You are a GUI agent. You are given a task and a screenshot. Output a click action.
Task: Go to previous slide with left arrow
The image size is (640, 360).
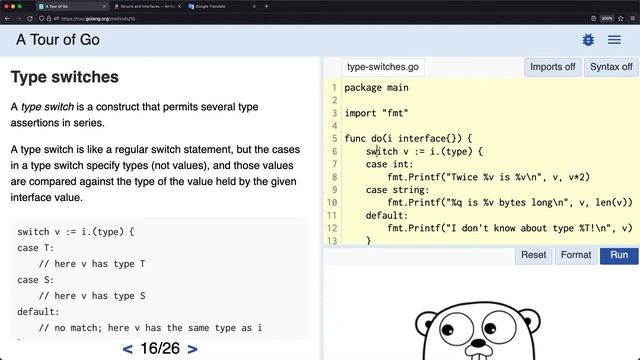coord(127,349)
